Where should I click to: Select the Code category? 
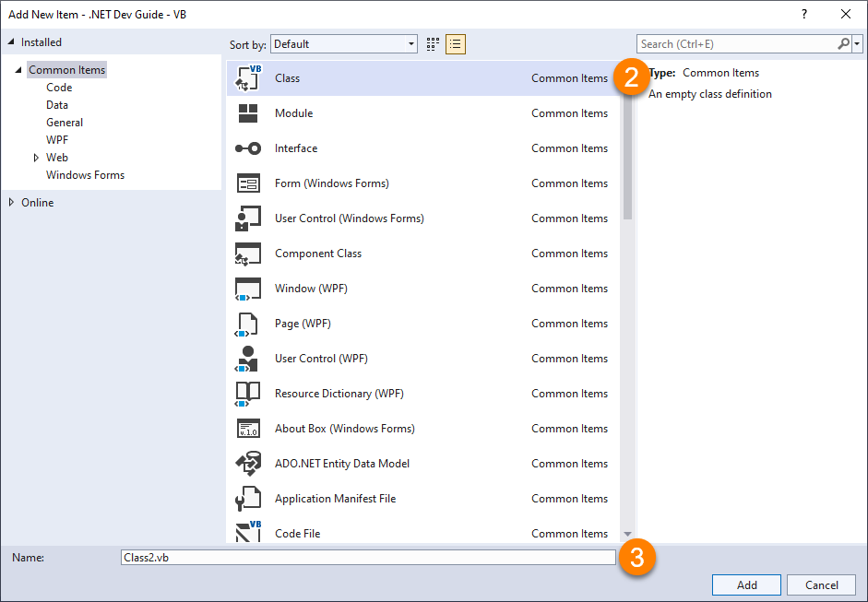59,88
